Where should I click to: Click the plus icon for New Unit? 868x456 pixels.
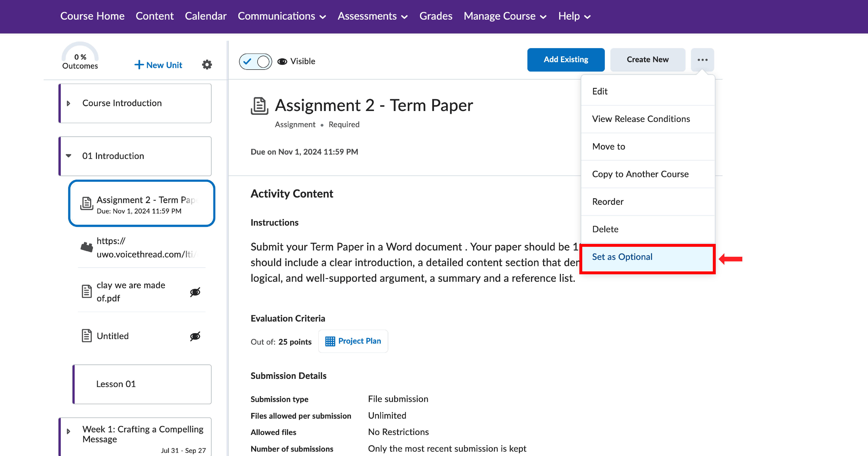pyautogui.click(x=139, y=65)
